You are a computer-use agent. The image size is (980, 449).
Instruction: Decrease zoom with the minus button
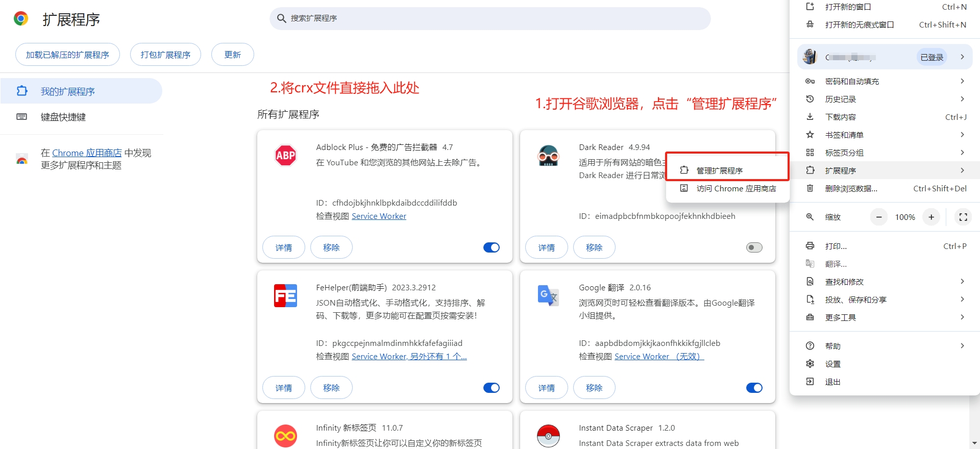879,217
